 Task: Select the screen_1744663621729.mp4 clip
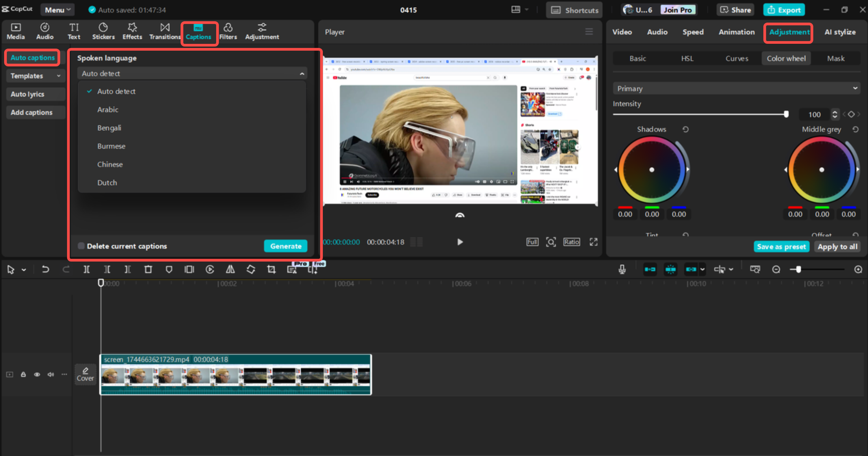[235, 375]
